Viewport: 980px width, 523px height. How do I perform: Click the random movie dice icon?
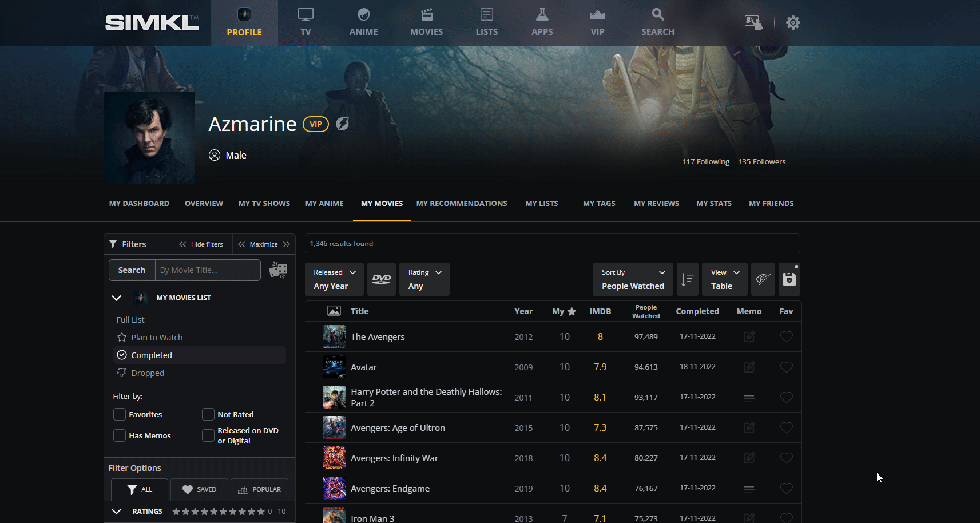click(x=279, y=270)
